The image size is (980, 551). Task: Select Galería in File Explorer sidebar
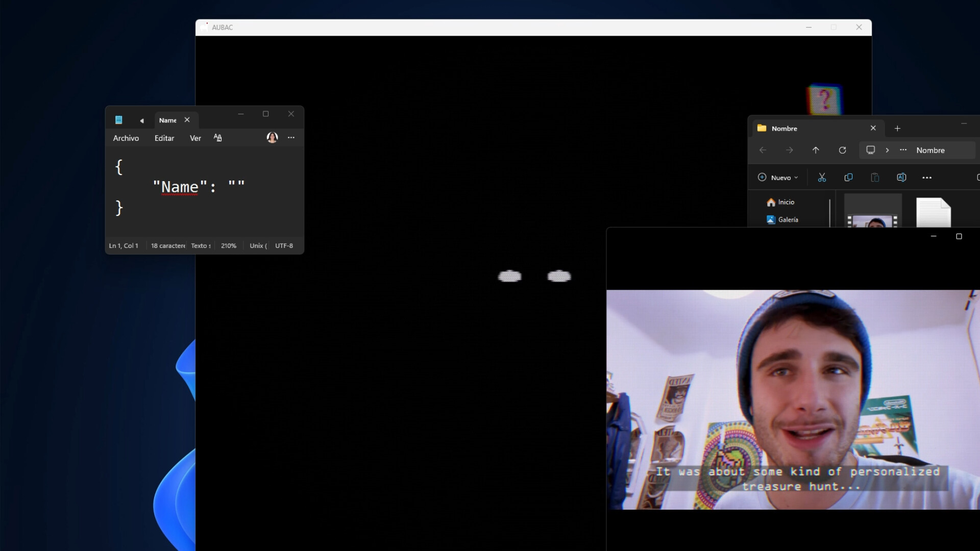pyautogui.click(x=782, y=220)
